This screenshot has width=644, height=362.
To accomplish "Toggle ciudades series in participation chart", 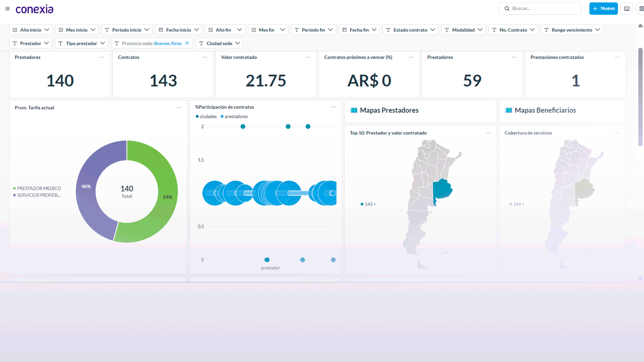I will (206, 117).
